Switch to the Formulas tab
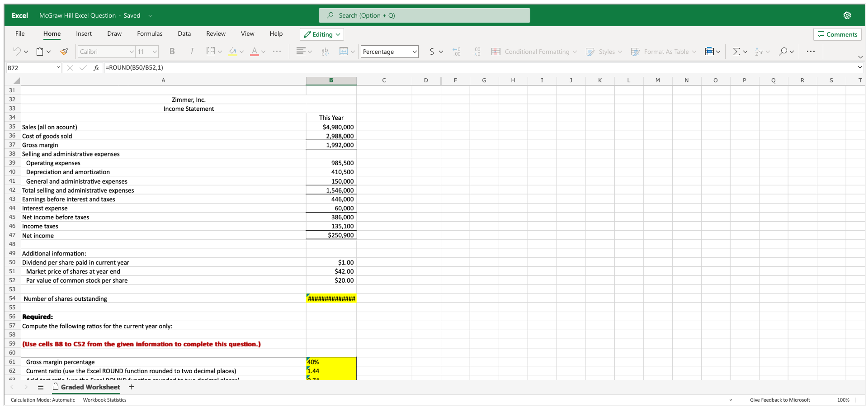The image size is (868, 417). [x=150, y=33]
